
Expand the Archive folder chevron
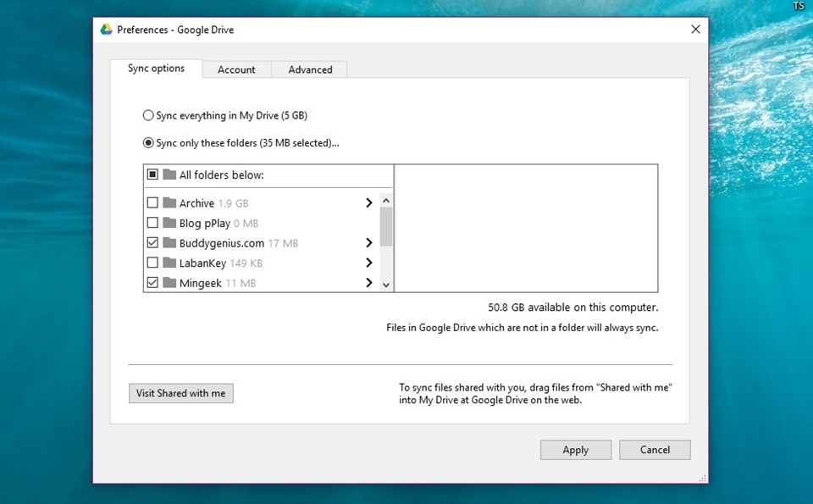point(368,202)
